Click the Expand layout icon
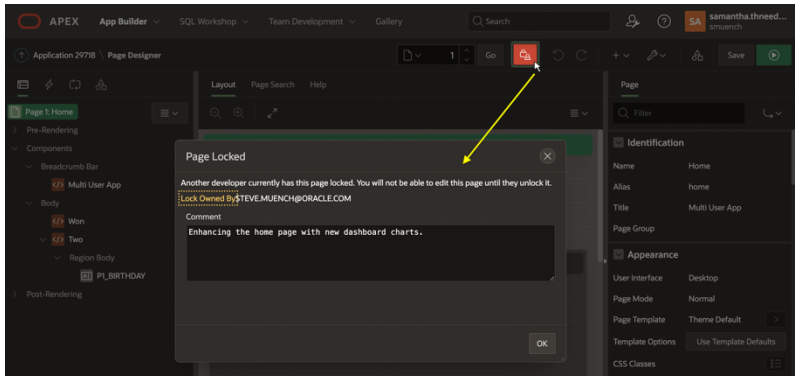This screenshot has width=801, height=381. pyautogui.click(x=272, y=113)
